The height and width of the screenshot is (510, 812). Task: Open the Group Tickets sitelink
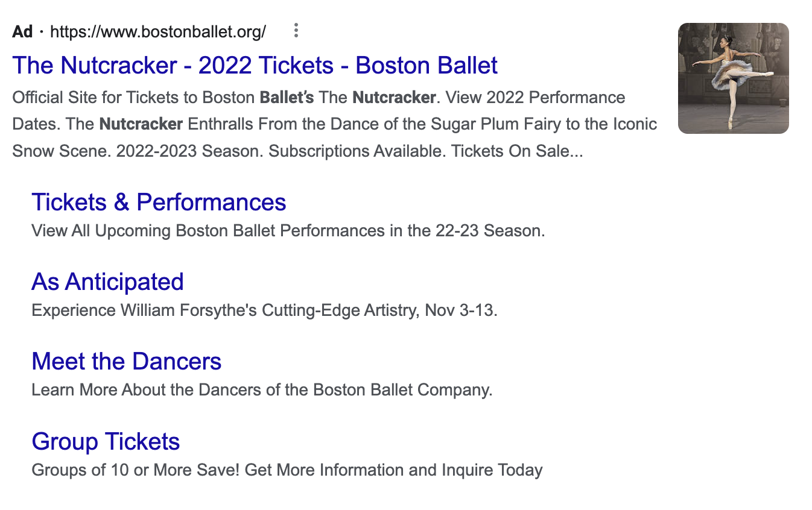(x=106, y=441)
